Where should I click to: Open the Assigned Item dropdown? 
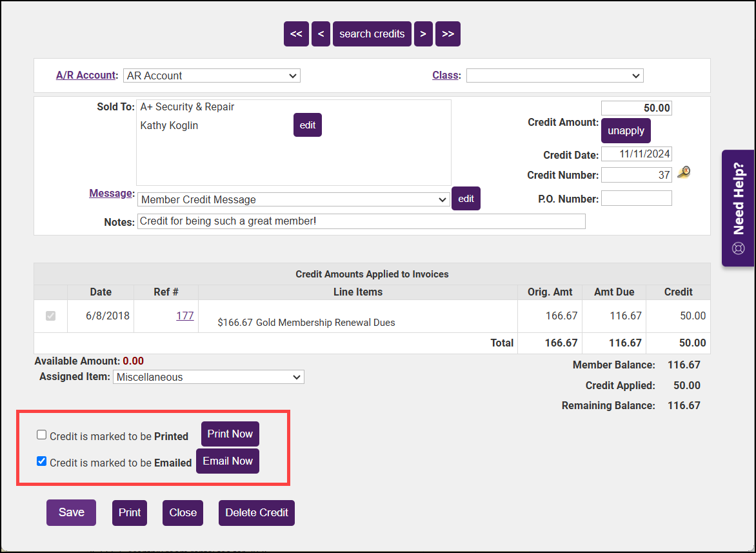point(208,377)
